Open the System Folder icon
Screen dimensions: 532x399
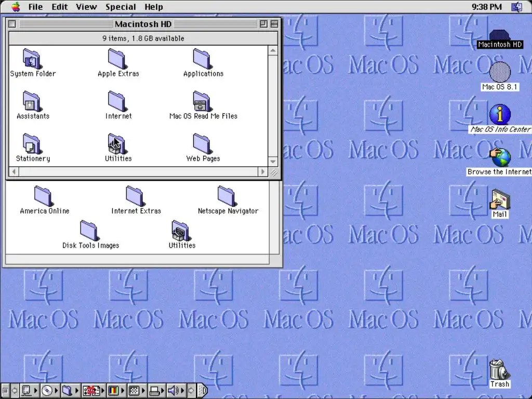pos(32,59)
